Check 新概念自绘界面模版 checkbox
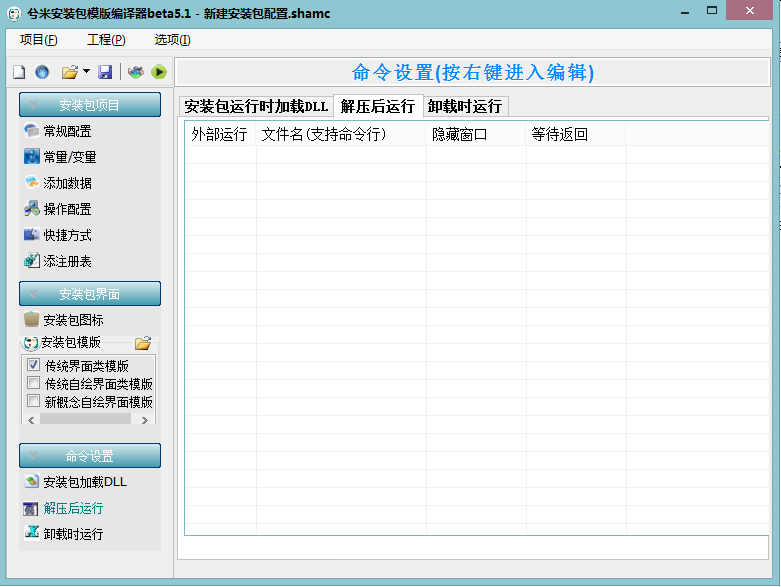This screenshot has height=587, width=781. click(x=34, y=402)
